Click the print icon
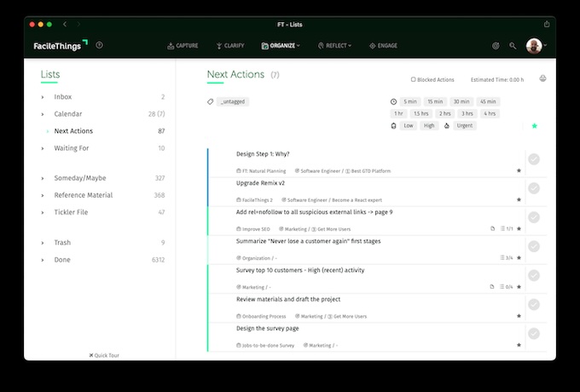The width and height of the screenshot is (580, 392). (x=542, y=79)
